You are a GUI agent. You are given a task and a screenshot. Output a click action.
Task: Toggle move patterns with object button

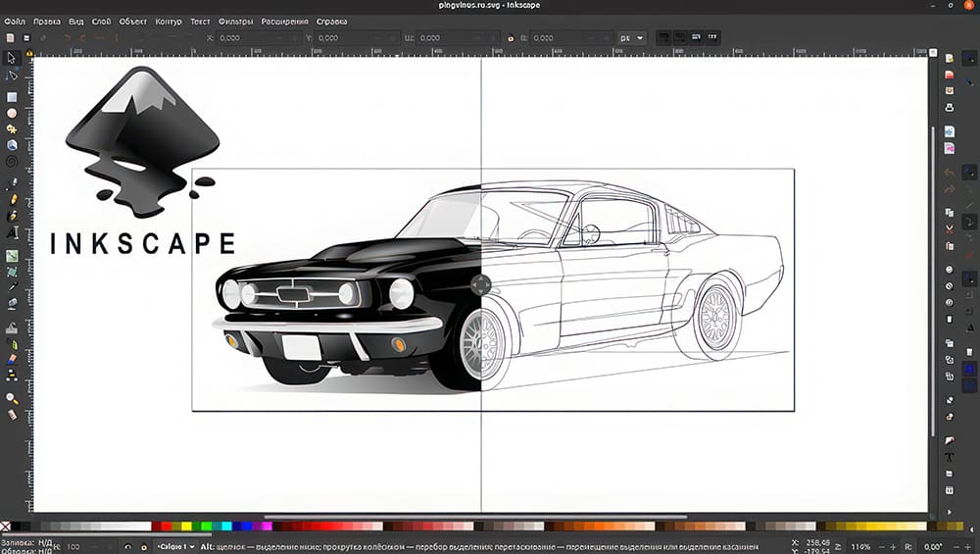pyautogui.click(x=712, y=37)
